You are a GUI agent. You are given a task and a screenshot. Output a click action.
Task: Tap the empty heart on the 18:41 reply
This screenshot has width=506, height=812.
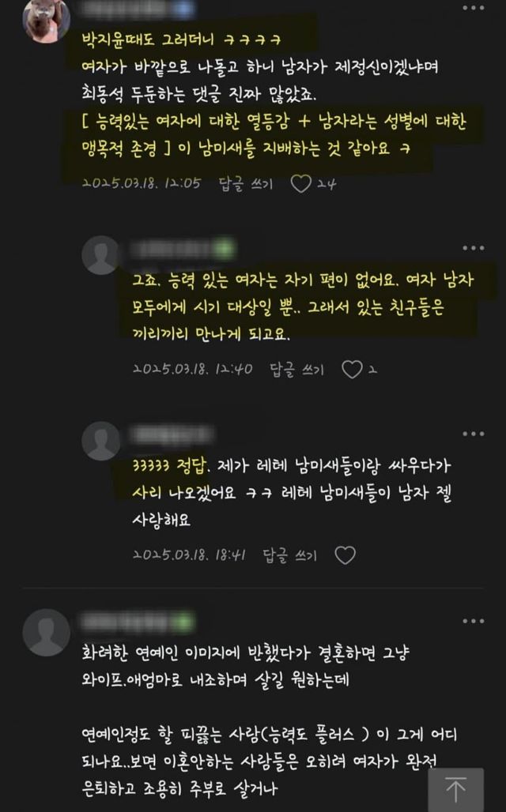[x=346, y=555]
